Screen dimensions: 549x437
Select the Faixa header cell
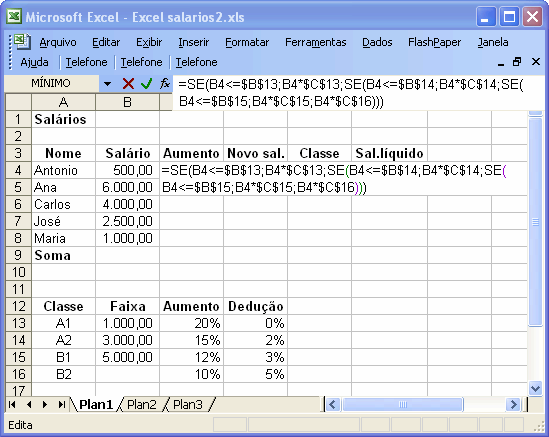tap(127, 306)
